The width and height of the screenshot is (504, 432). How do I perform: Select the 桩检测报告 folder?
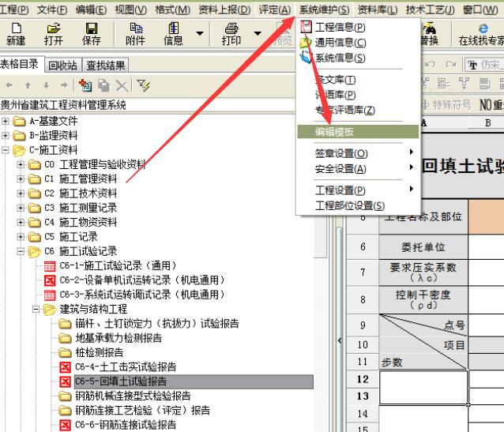click(x=100, y=352)
